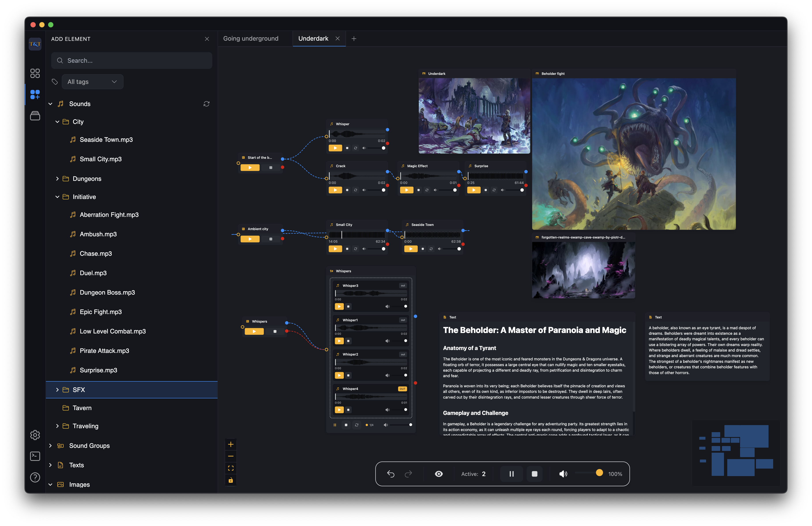Play the Start of the b... node
812x526 pixels.
[250, 168]
